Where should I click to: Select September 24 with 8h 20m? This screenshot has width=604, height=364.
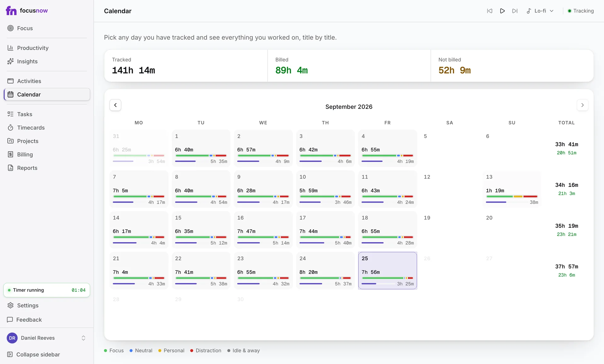(325, 271)
